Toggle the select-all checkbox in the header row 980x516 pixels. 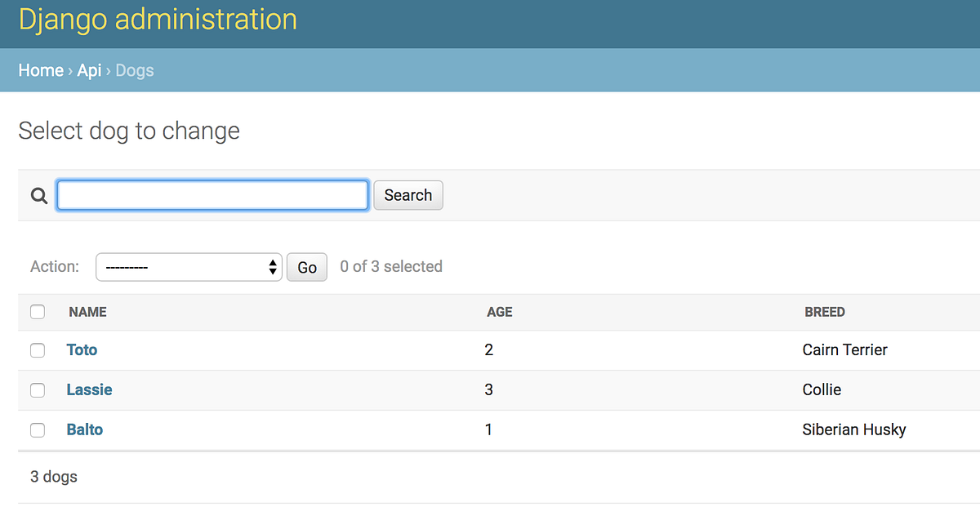pyautogui.click(x=38, y=312)
